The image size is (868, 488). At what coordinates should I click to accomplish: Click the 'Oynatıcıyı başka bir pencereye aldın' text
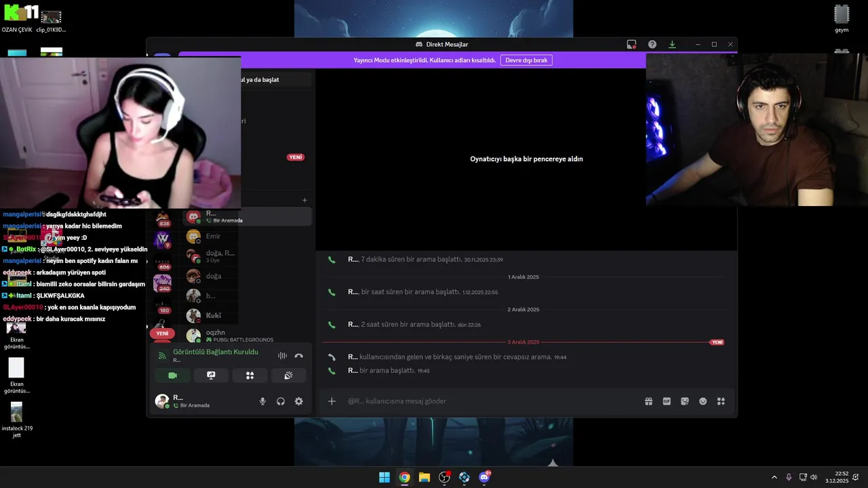[526, 159]
